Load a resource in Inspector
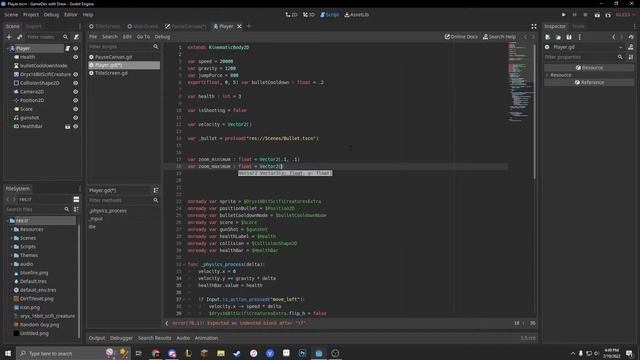The image size is (640, 360). coord(558,37)
